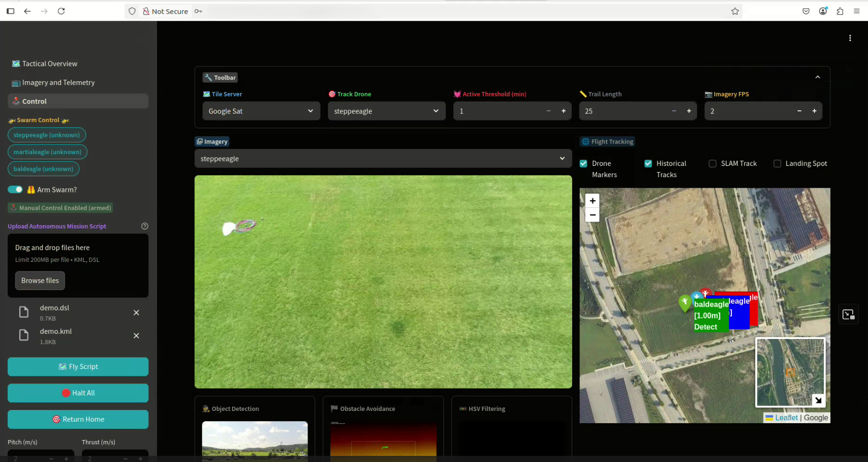Viewport: 868px width, 462px height.
Task: Collapse the Toolbar panel
Action: point(818,77)
